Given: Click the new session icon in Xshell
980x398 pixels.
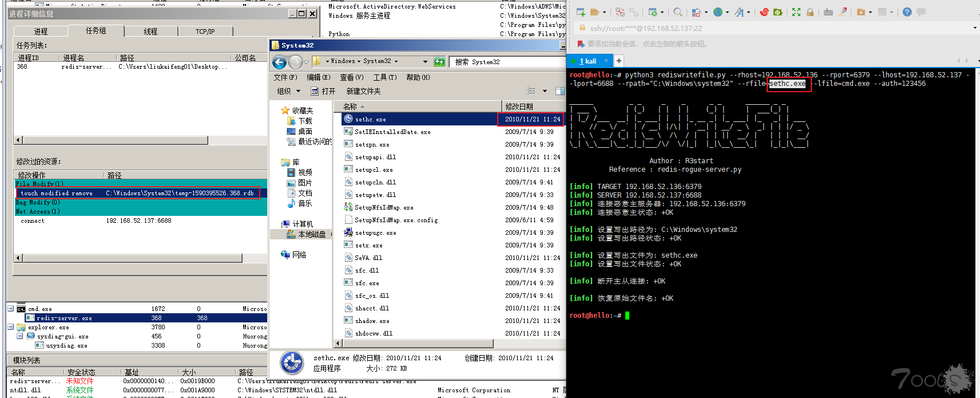Looking at the screenshot, I should coord(581,12).
